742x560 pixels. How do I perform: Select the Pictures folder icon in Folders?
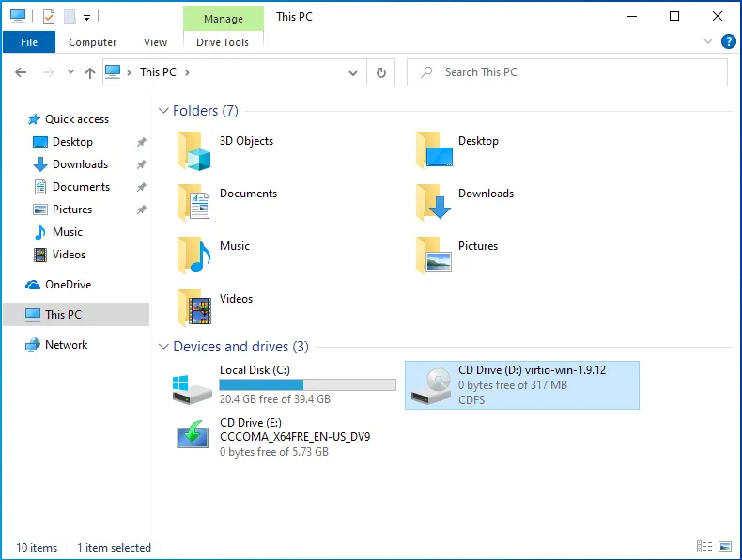coord(434,256)
